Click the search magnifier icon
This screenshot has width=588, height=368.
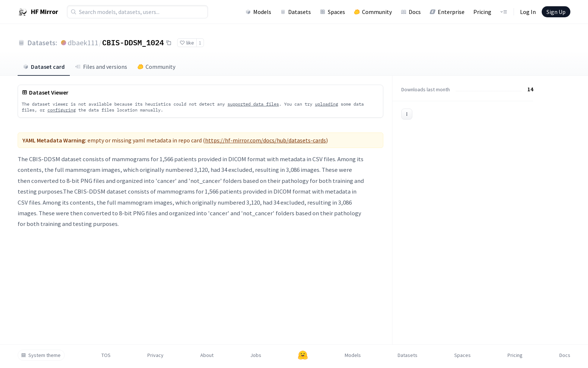tap(73, 12)
